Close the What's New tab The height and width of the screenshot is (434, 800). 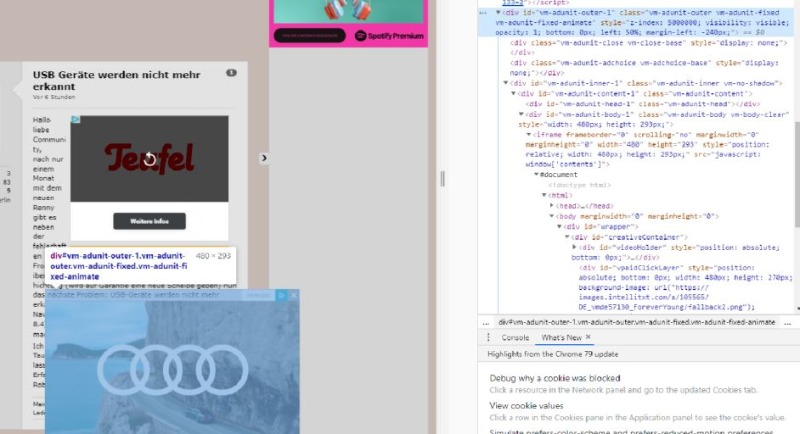(588, 338)
